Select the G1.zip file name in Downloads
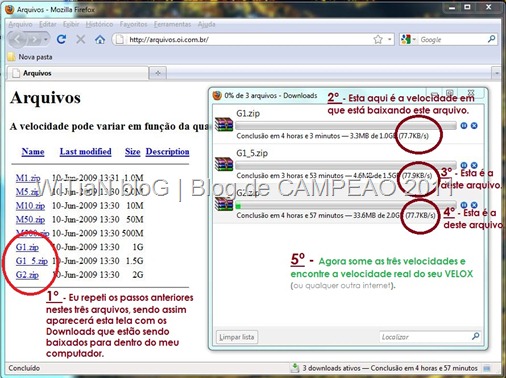The image size is (506, 378). tap(248, 114)
